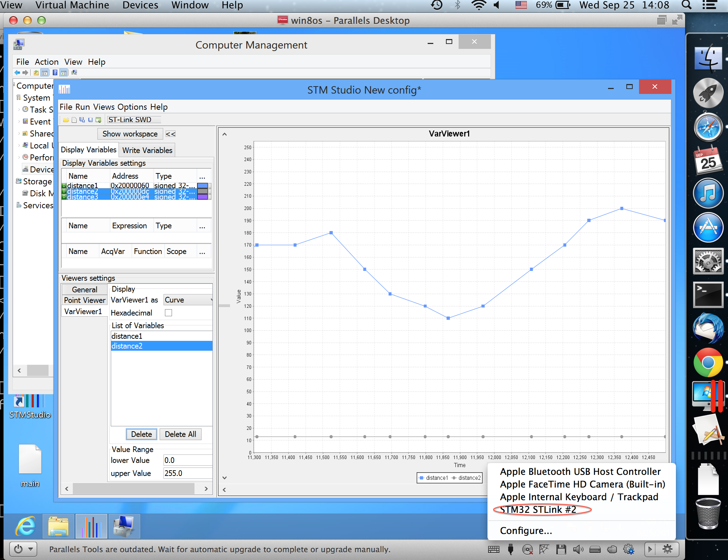Click the down chevron at bottom-left of the graph
The width and height of the screenshot is (728, 560).
(224, 477)
